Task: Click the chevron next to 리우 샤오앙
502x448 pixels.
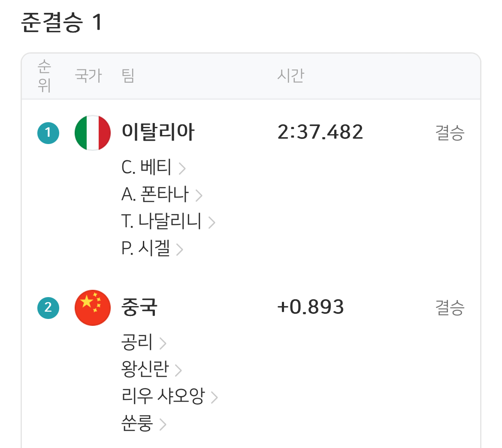Action: pyautogui.click(x=215, y=397)
